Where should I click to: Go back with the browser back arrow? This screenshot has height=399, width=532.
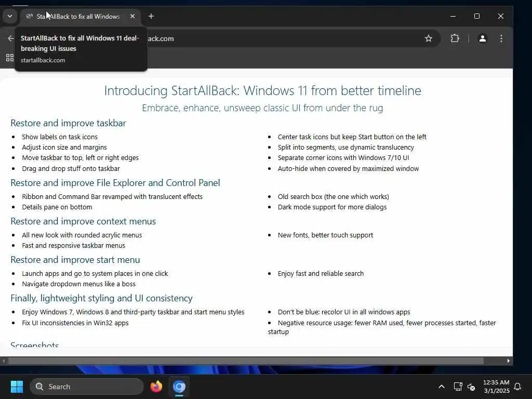point(10,38)
